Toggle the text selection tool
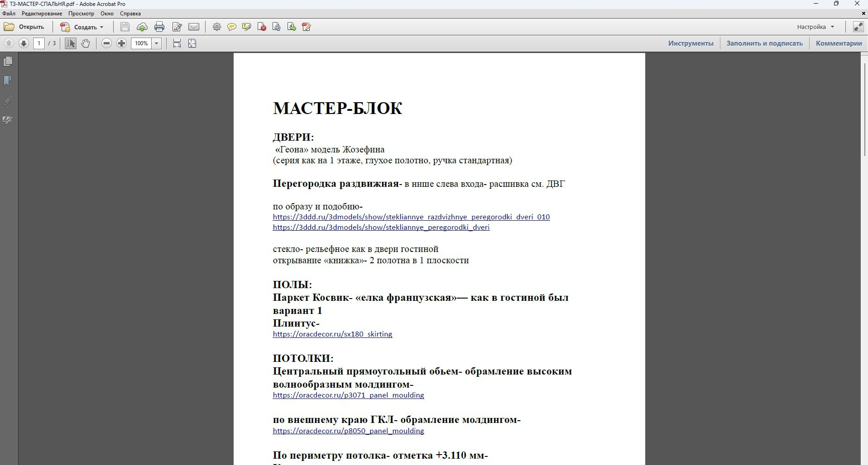 [70, 43]
